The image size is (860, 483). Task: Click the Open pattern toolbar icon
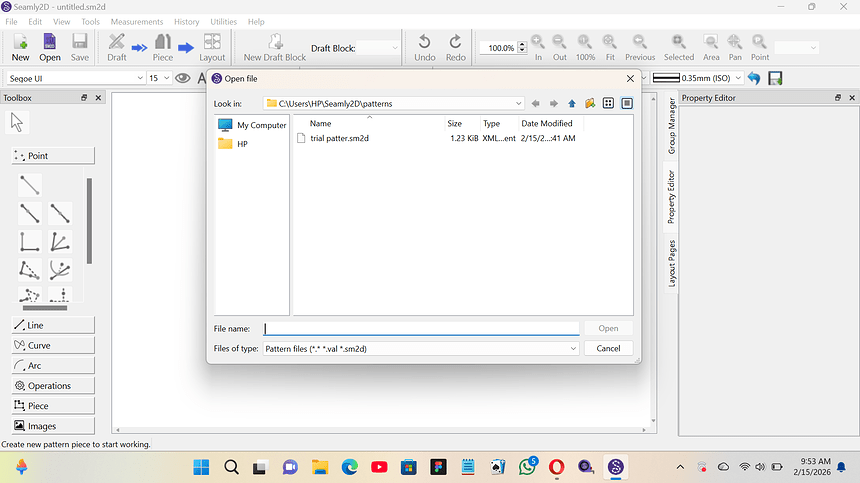[x=50, y=47]
